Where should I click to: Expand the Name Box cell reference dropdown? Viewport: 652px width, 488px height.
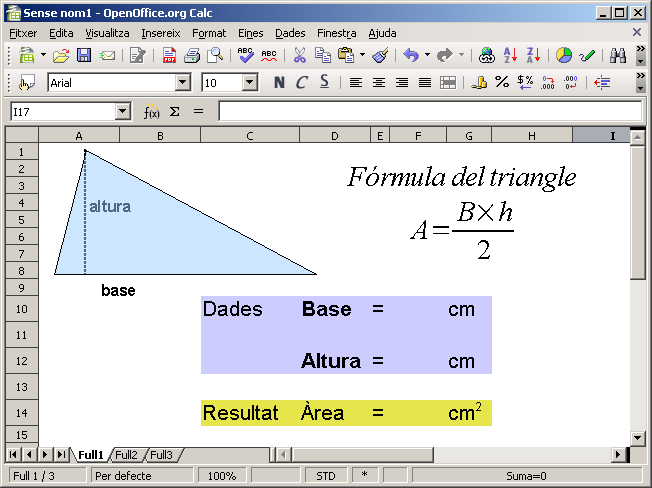pos(123,112)
